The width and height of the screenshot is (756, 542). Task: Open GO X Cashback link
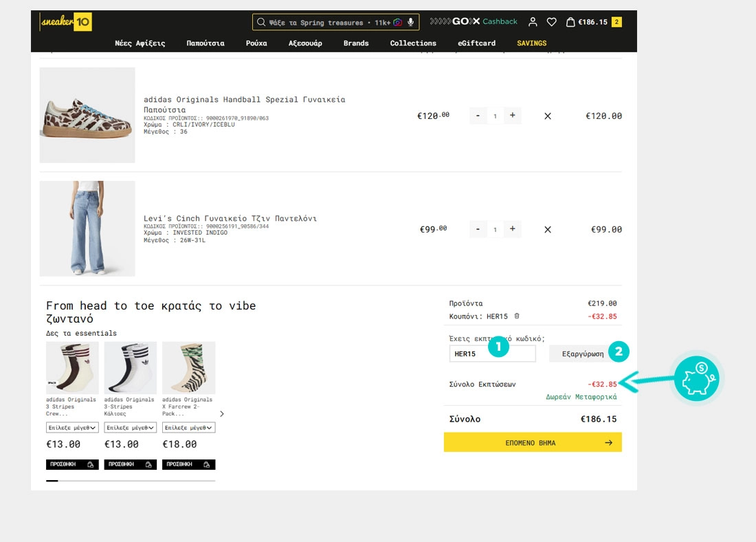tap(474, 21)
